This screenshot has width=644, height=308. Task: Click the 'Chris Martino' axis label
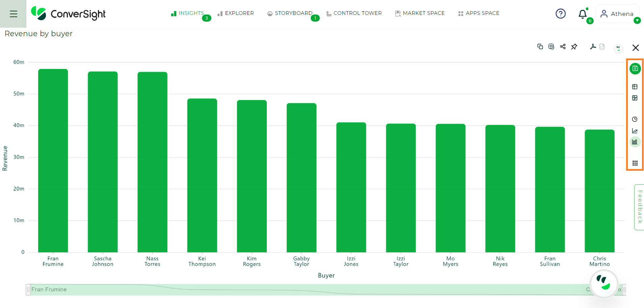pyautogui.click(x=599, y=261)
